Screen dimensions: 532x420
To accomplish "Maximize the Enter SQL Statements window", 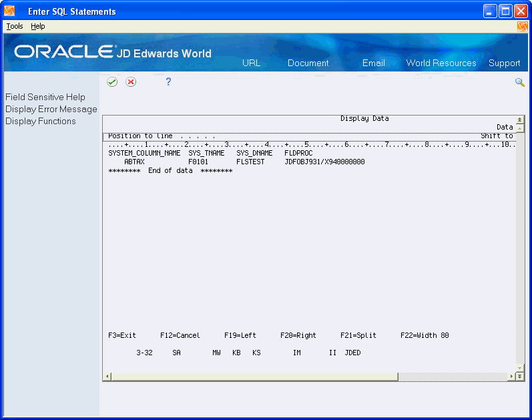I will (505, 11).
